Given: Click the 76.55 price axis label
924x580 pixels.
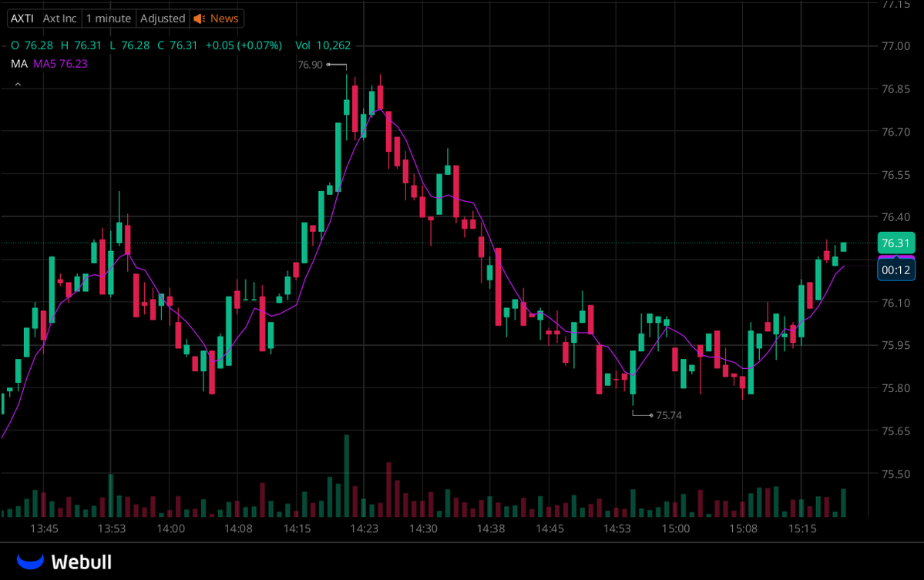Looking at the screenshot, I should coord(895,175).
